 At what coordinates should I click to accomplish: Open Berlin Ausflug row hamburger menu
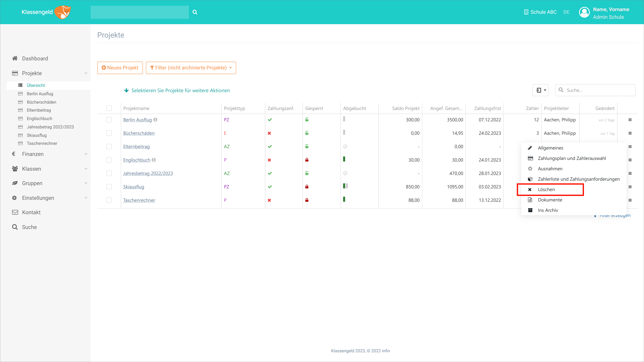pyautogui.click(x=630, y=120)
